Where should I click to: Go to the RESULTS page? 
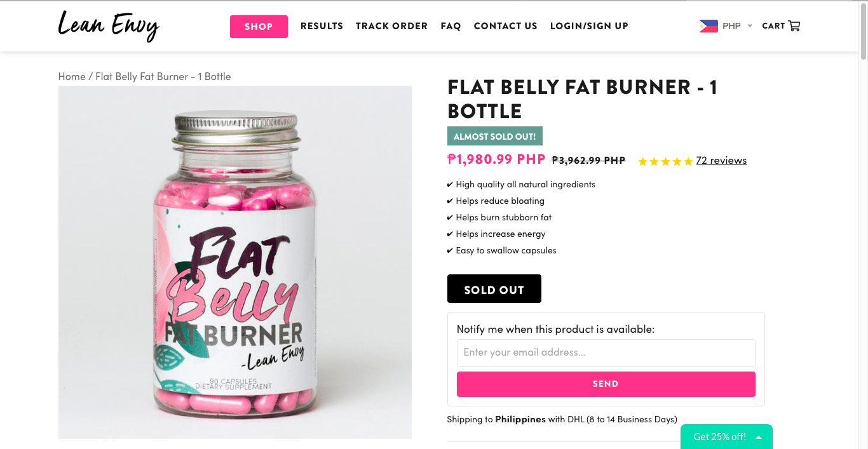point(322,26)
